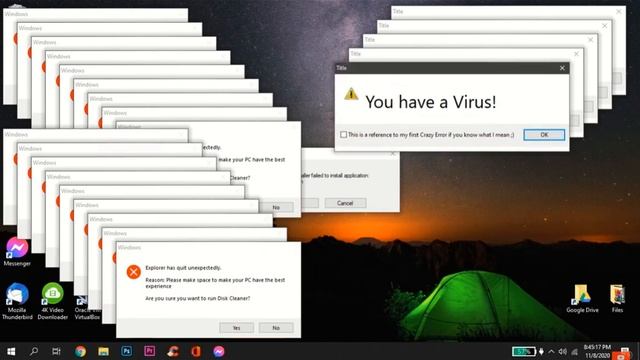Click the taskbar clock showing 8:45:17 PM
Viewport: 640px width, 360px height.
point(598,351)
